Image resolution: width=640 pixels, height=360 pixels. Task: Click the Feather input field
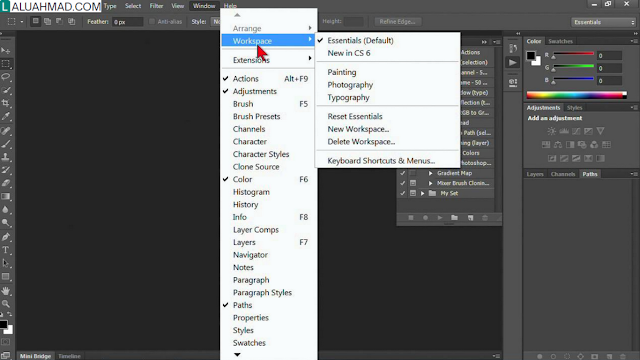click(127, 22)
